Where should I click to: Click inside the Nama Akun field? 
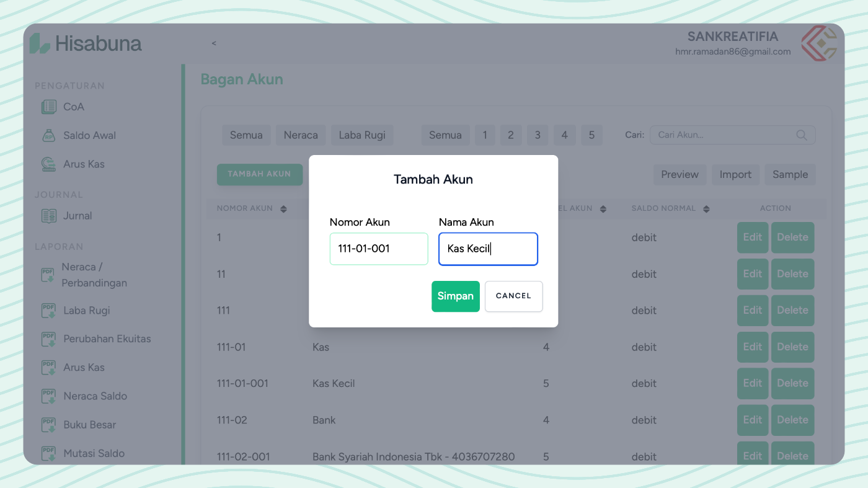click(x=488, y=248)
